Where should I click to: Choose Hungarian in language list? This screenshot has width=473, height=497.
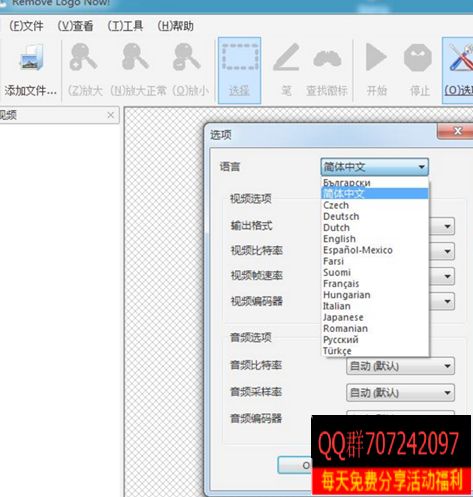pos(375,295)
